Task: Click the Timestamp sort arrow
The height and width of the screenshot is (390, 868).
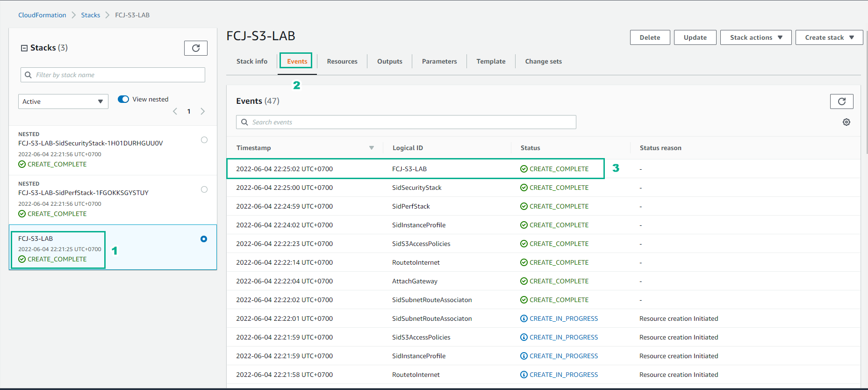Action: click(372, 148)
